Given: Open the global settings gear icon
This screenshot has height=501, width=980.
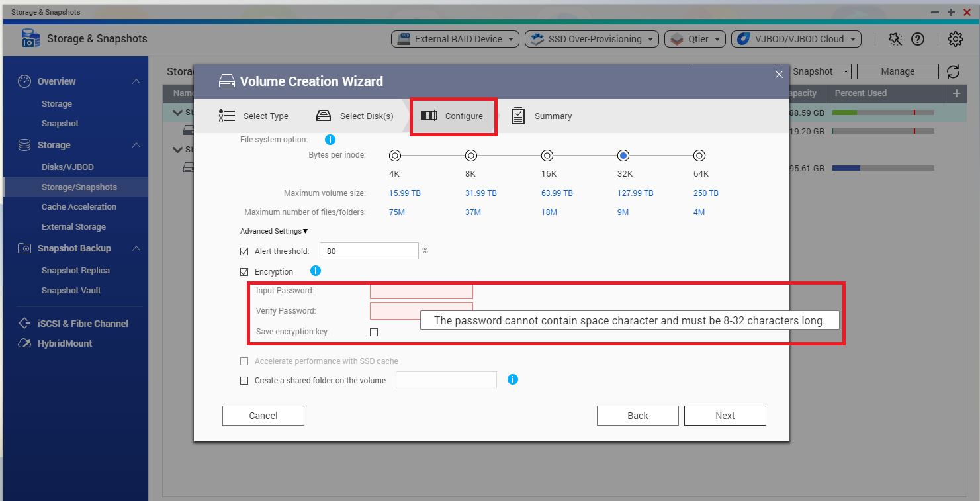Looking at the screenshot, I should coord(955,39).
